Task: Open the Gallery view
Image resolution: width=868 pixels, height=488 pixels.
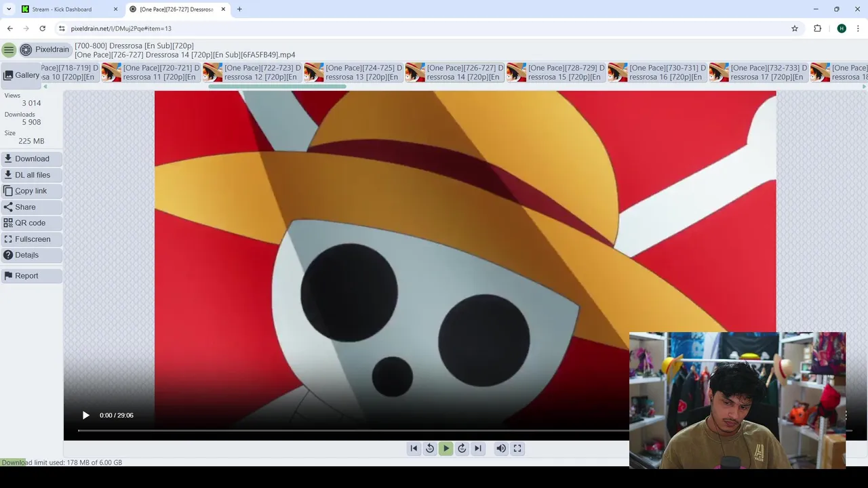Action: pos(20,75)
